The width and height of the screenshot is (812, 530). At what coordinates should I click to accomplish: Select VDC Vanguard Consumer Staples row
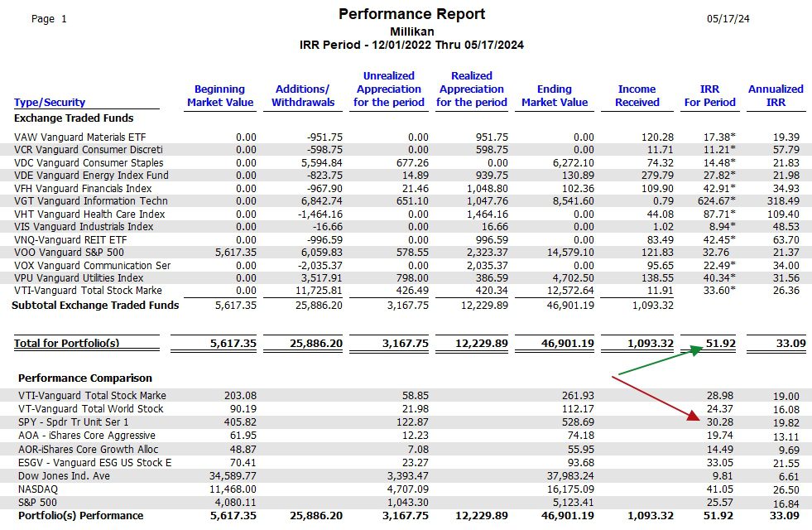click(406, 162)
